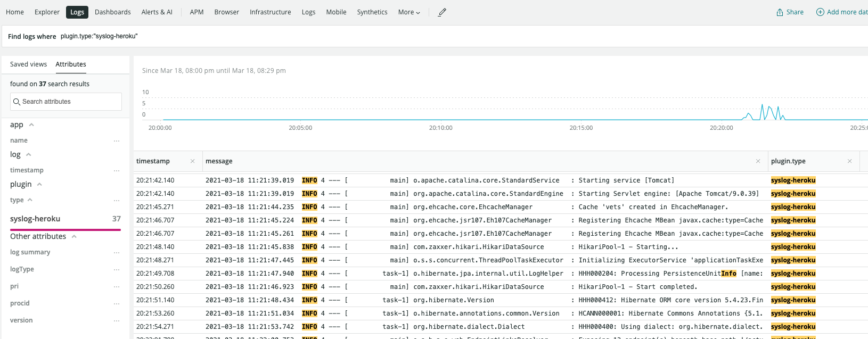This screenshot has height=339, width=868.
Task: Click the timestamp column header
Action: [153, 161]
